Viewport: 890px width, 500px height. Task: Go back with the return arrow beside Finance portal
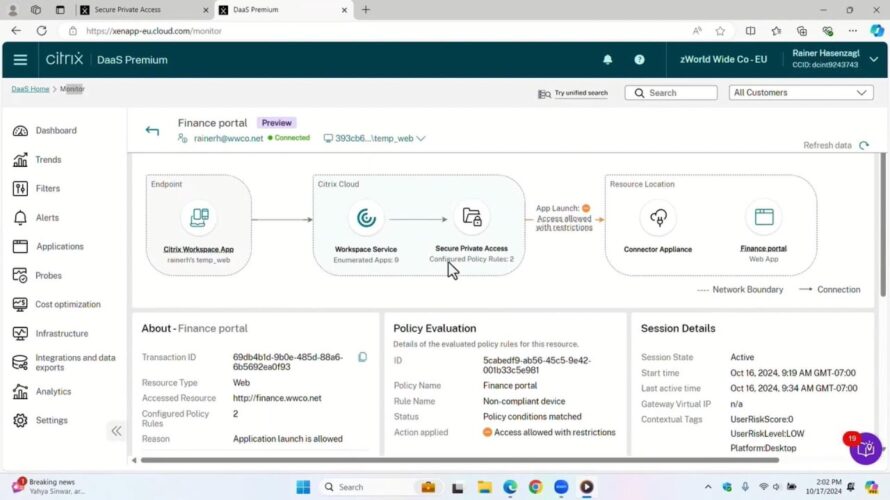(152, 131)
